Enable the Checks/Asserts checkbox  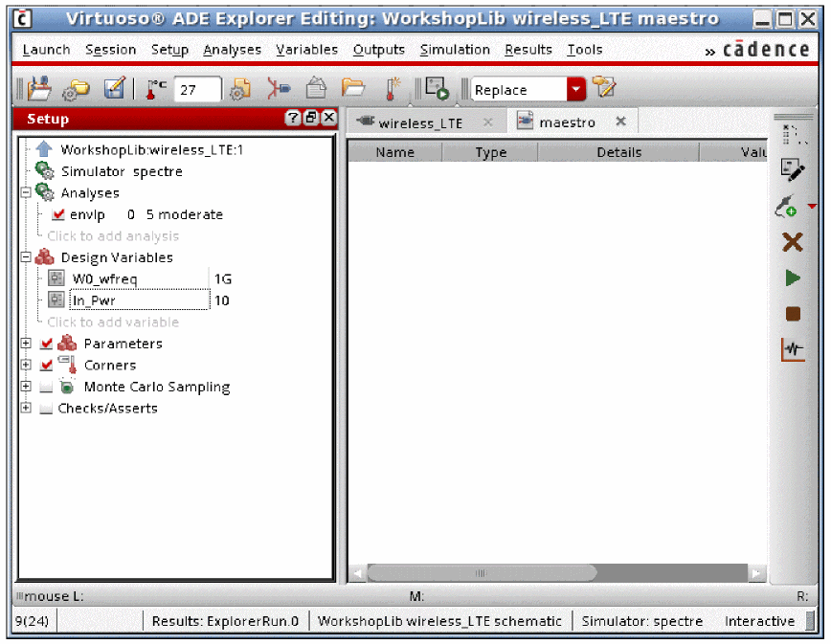[x=47, y=409]
